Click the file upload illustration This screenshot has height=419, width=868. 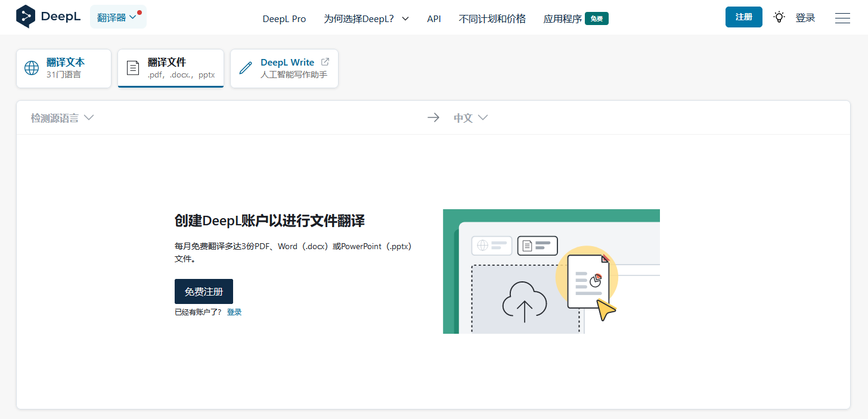tap(551, 271)
